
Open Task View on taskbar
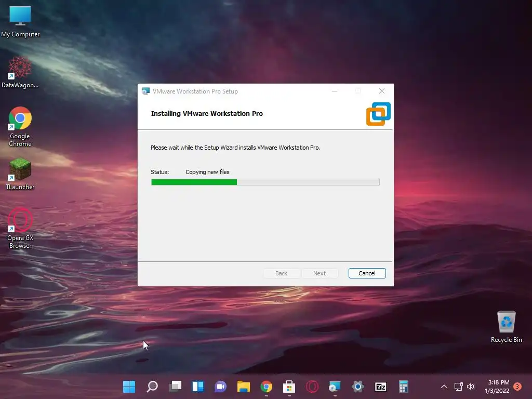175,387
